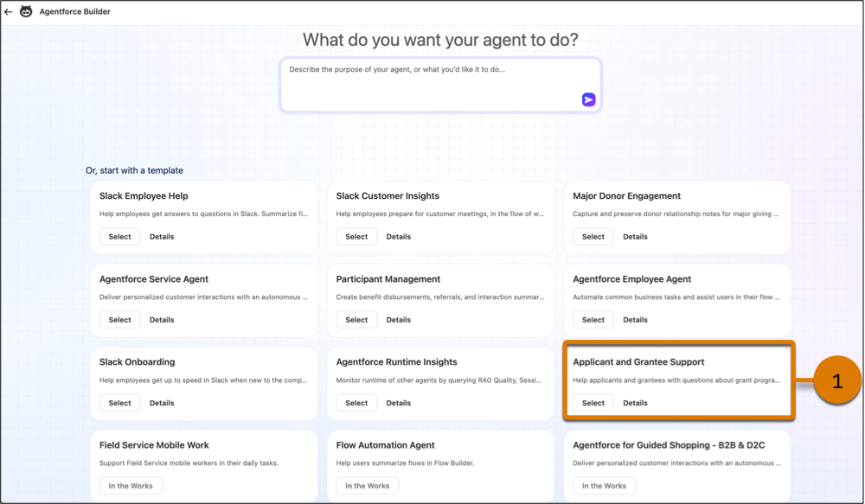Click the Agentforce Builder astro logo icon
Screen dimensions: 865x504
(x=26, y=11)
